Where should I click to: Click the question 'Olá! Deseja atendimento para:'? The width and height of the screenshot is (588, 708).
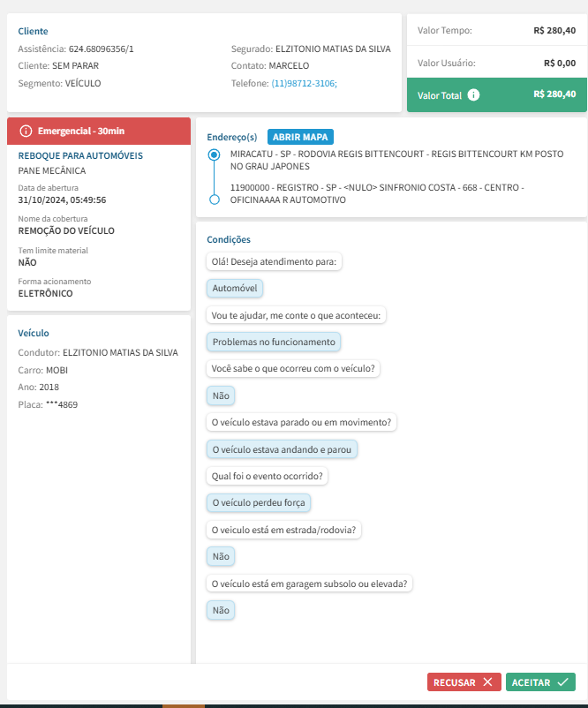point(274,261)
